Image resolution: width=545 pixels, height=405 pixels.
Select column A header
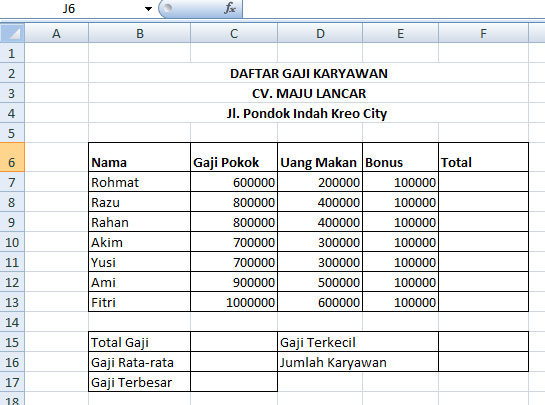(x=56, y=33)
